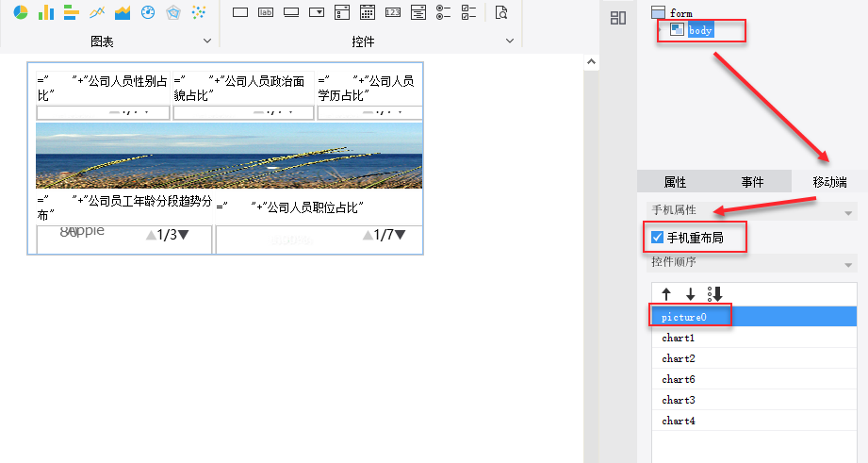Click the radar chart icon
Screen dimensions: 868x463
pyautogui.click(x=172, y=13)
